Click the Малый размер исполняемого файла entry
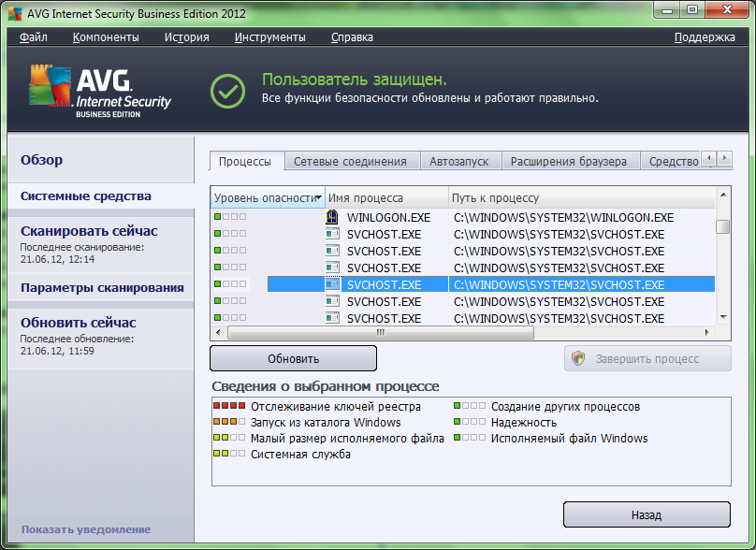The image size is (756, 550). 347,438
